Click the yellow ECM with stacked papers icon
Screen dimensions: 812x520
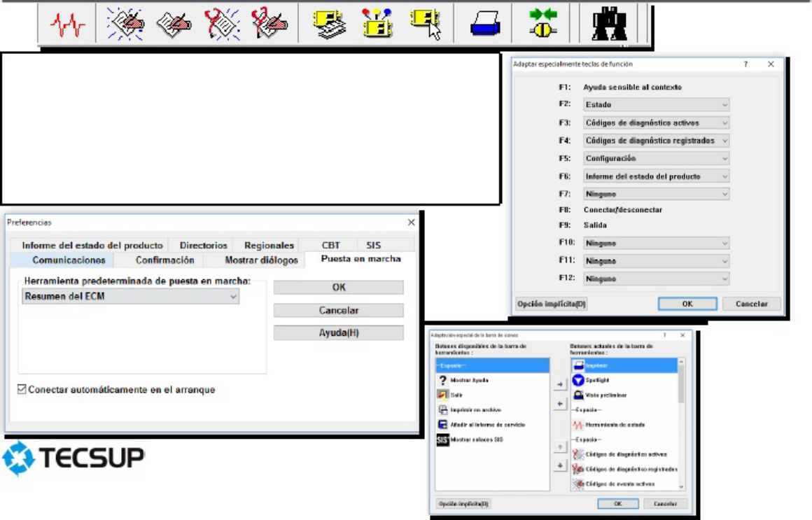pyautogui.click(x=330, y=24)
